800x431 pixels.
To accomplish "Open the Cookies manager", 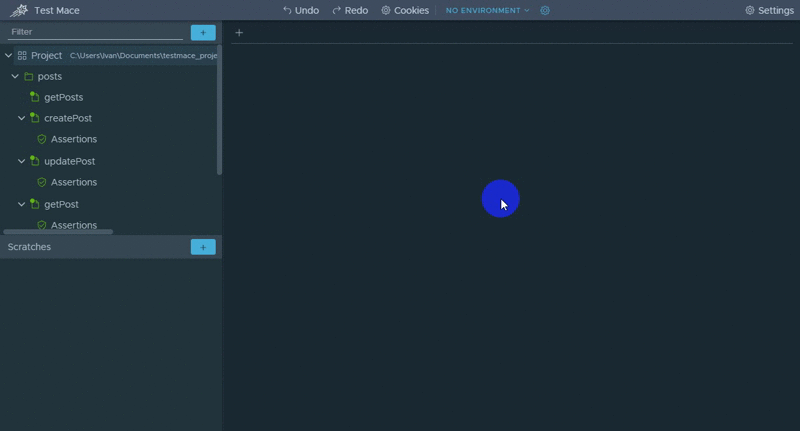I will [405, 10].
